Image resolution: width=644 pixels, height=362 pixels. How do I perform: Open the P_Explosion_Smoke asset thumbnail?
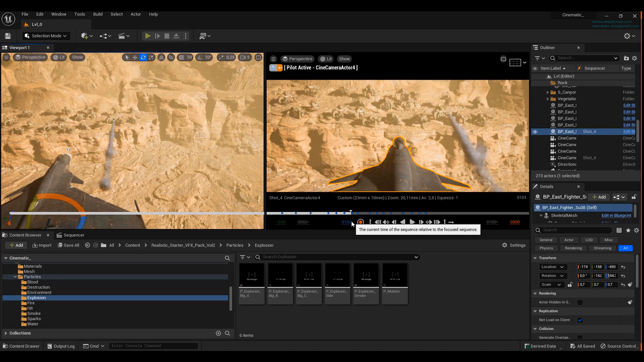pyautogui.click(x=366, y=276)
